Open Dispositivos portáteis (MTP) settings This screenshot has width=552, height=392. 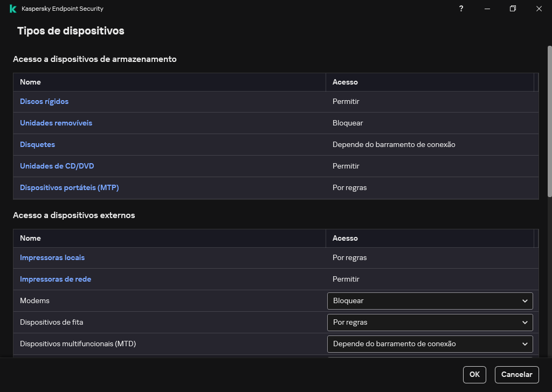[x=69, y=187]
